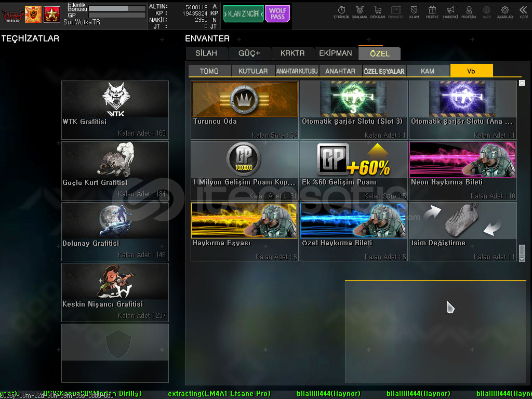Switch to the ÖZEL tab
532x399 pixels.
(380, 54)
